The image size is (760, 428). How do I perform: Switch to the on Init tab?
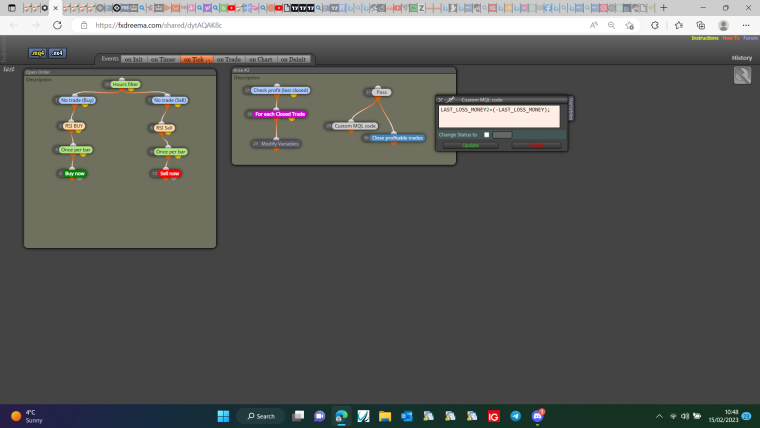click(x=133, y=59)
